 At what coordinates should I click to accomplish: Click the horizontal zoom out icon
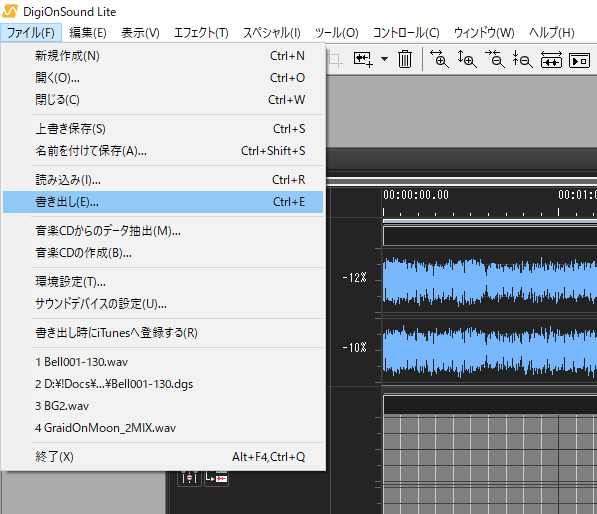point(495,59)
